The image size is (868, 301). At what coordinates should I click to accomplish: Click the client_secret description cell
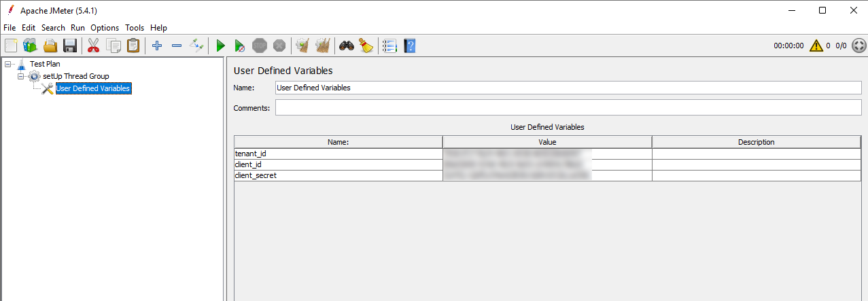(x=757, y=175)
